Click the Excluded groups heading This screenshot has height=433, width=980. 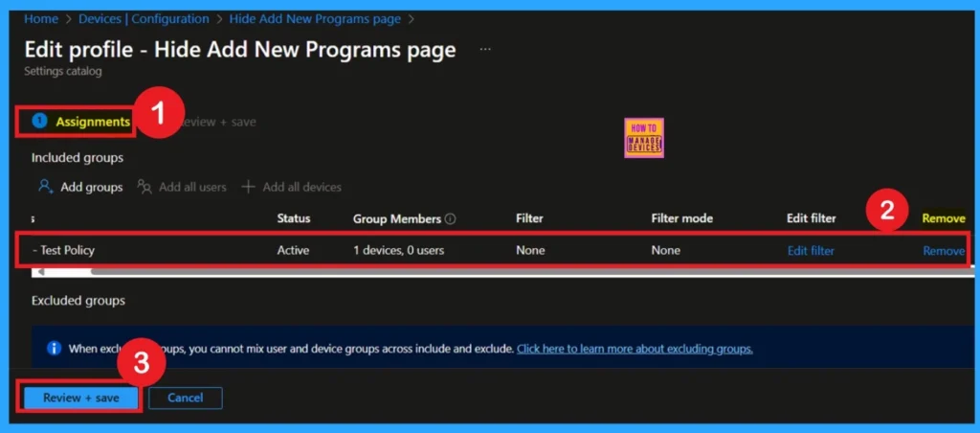(x=78, y=301)
